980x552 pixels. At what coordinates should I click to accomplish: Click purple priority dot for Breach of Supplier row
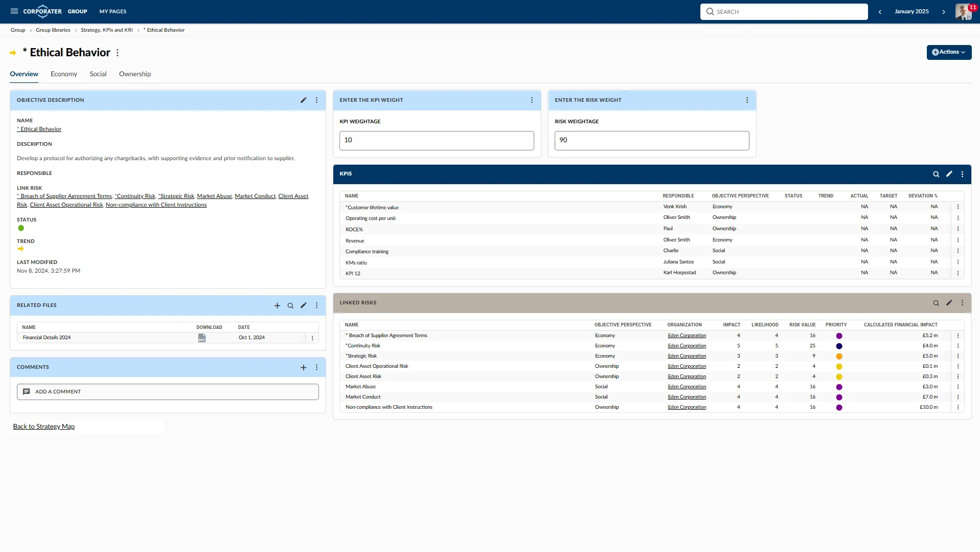(x=839, y=336)
